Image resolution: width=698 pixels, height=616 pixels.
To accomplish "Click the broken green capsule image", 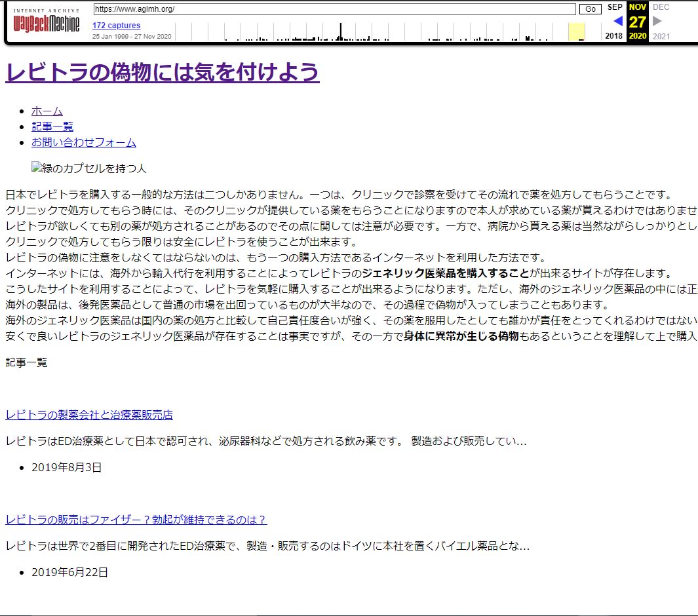I will [89, 168].
